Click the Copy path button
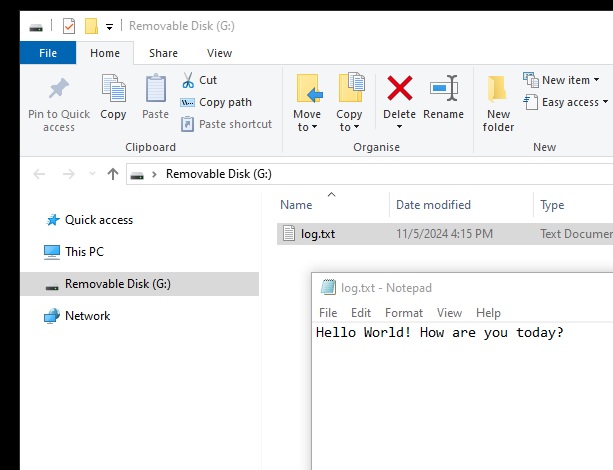Image resolution: width=613 pixels, height=470 pixels. click(216, 102)
